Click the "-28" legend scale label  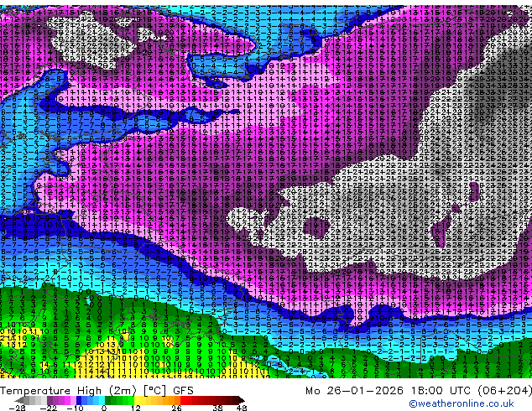coord(17,408)
